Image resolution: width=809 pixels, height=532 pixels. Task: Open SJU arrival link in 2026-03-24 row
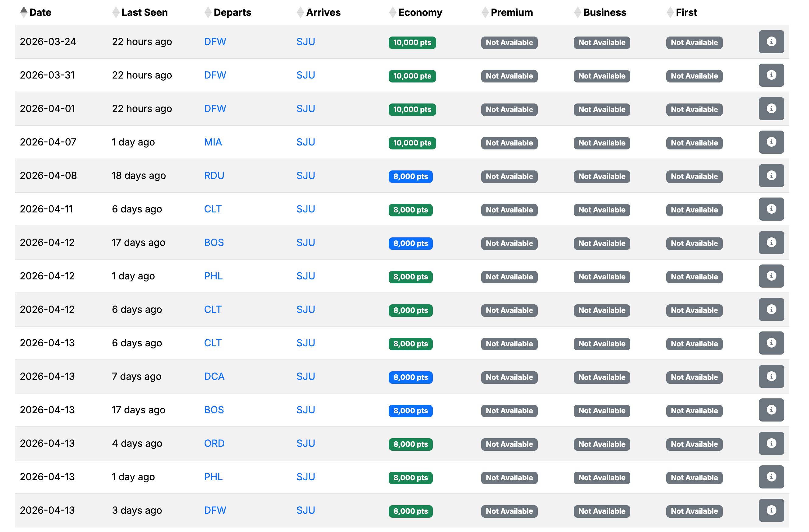point(305,42)
